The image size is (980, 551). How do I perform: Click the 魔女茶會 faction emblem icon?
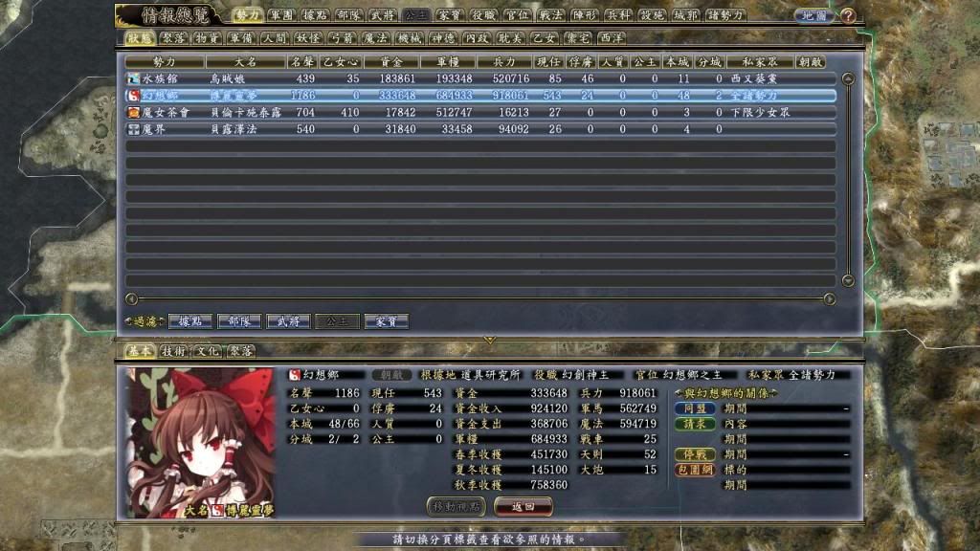click(134, 112)
